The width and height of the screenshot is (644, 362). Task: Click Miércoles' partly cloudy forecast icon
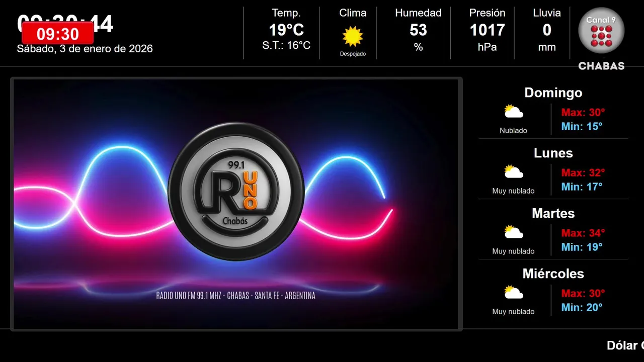coord(514,293)
